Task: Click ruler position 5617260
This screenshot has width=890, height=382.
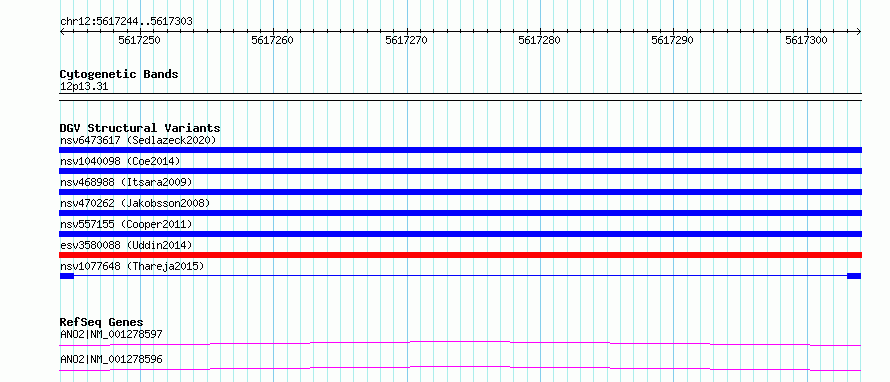Action: (x=272, y=40)
